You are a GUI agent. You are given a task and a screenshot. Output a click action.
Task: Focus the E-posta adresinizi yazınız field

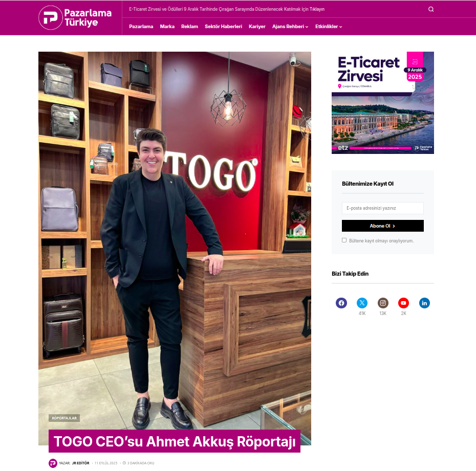tap(382, 208)
